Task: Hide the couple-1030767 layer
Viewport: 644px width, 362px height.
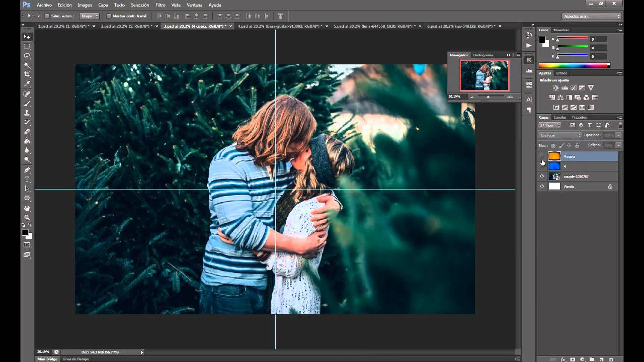Action: (542, 176)
